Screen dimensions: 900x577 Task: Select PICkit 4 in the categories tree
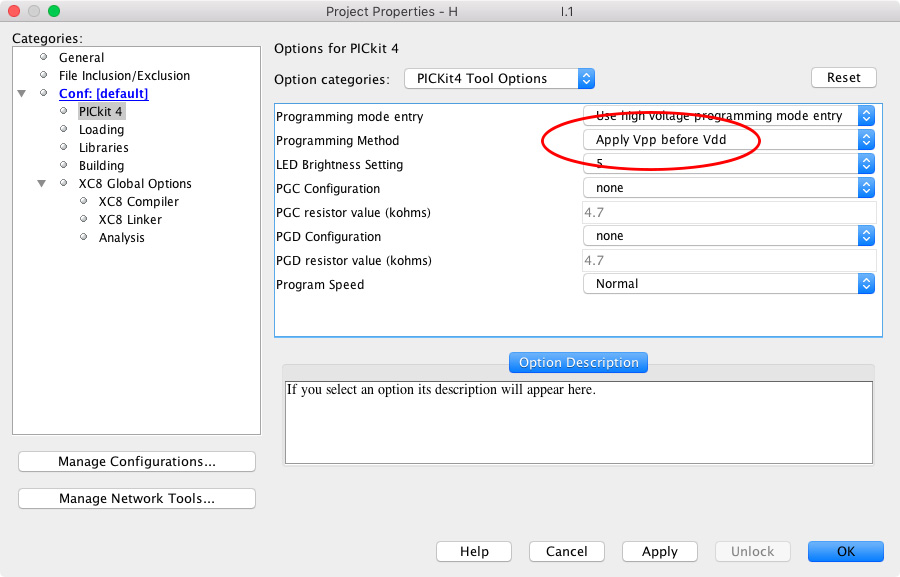100,111
